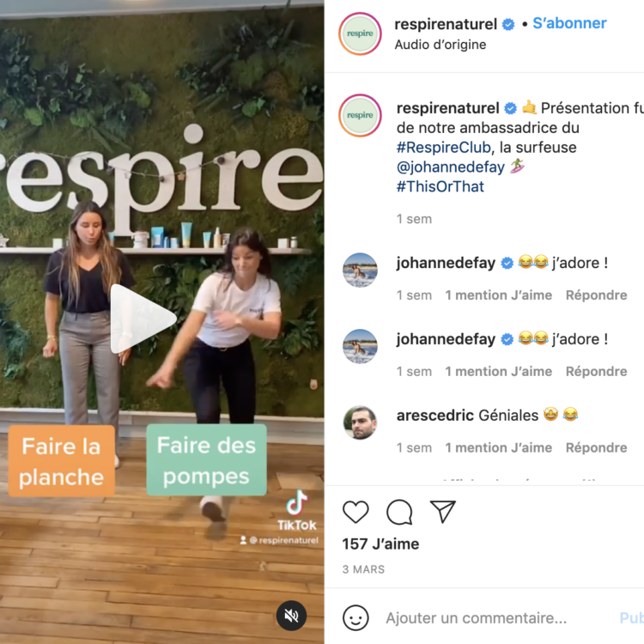Open @johannedefay mention in caption
Image resolution: width=644 pixels, height=644 pixels.
451,167
